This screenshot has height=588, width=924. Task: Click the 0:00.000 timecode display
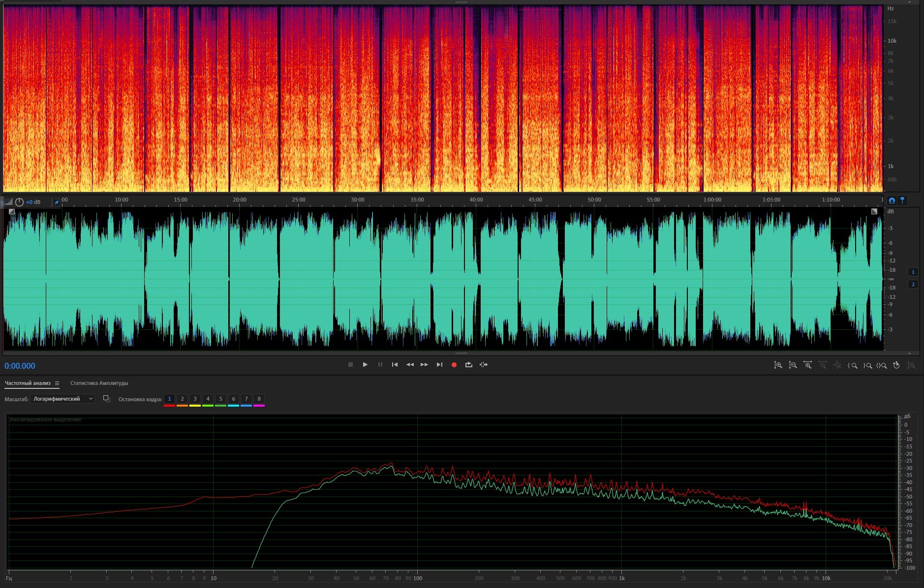(20, 366)
